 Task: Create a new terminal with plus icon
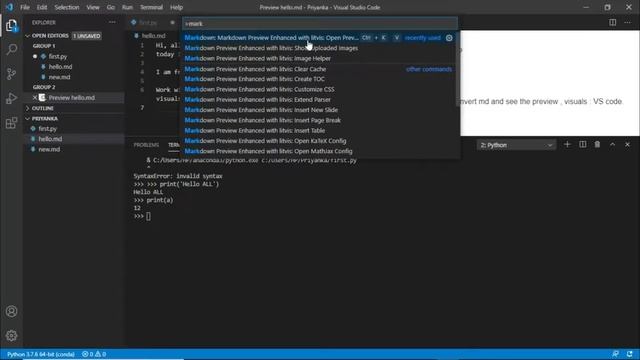[567, 144]
